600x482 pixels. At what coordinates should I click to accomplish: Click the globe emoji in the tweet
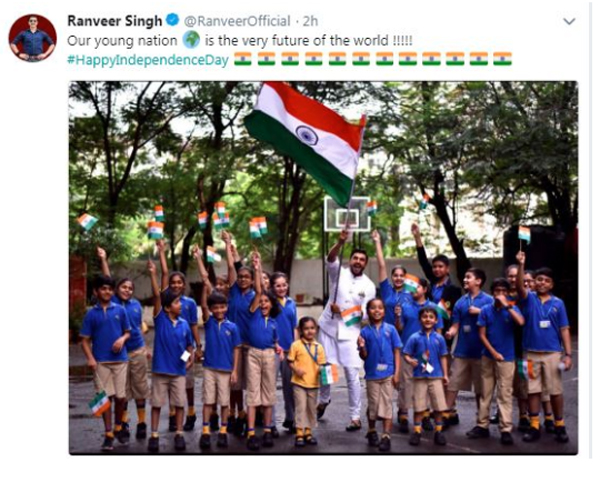tap(191, 40)
